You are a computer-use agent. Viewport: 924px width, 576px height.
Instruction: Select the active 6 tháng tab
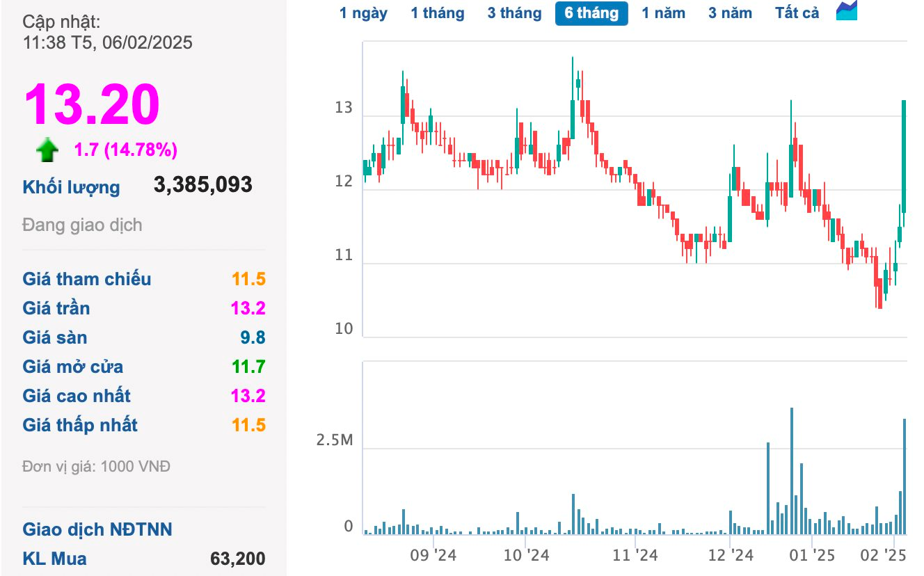(591, 13)
